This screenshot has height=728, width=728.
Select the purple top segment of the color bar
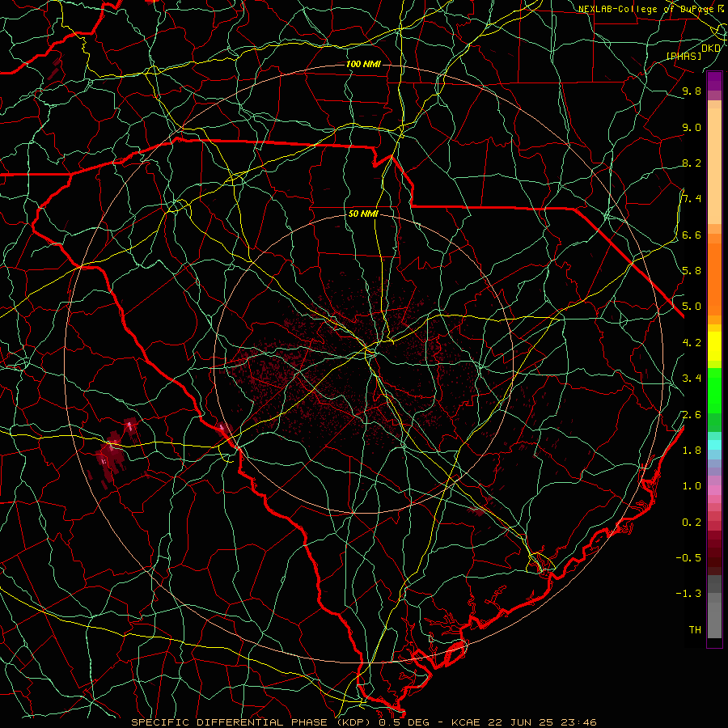[x=714, y=81]
